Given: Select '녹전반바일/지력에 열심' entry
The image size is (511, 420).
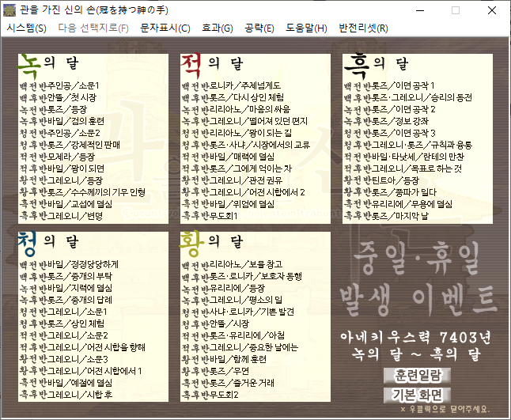Looking at the screenshot, I should click(66, 288).
